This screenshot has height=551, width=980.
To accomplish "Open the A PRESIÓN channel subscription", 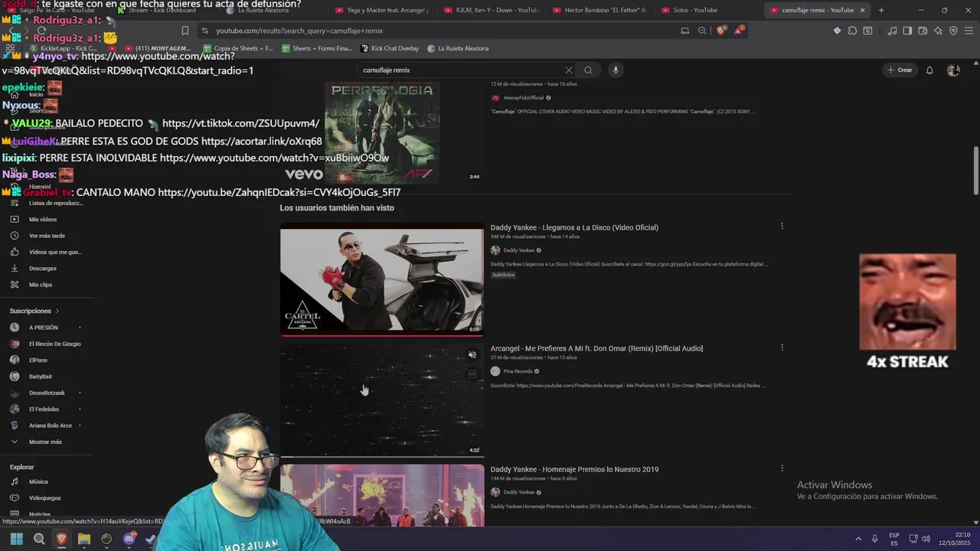I will click(x=44, y=328).
